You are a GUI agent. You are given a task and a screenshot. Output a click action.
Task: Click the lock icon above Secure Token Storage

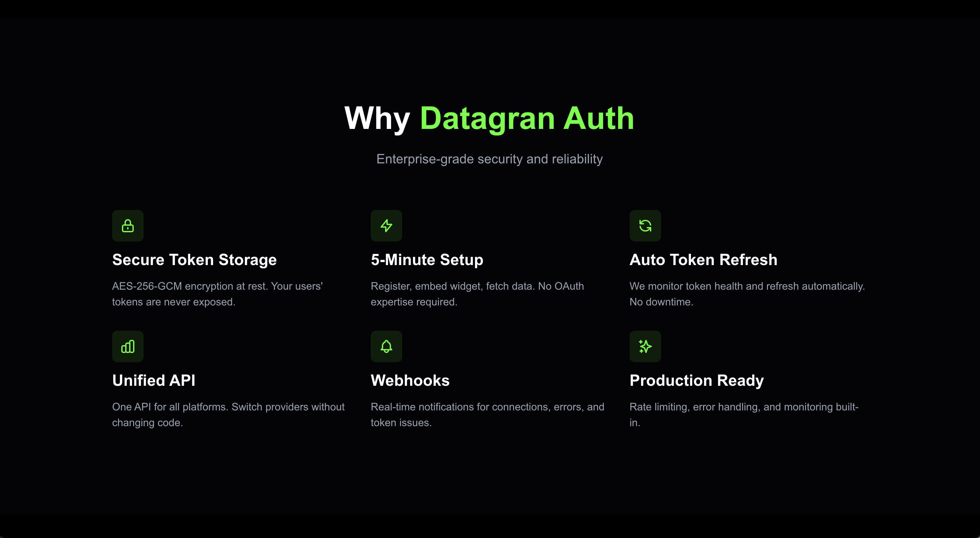pyautogui.click(x=127, y=225)
